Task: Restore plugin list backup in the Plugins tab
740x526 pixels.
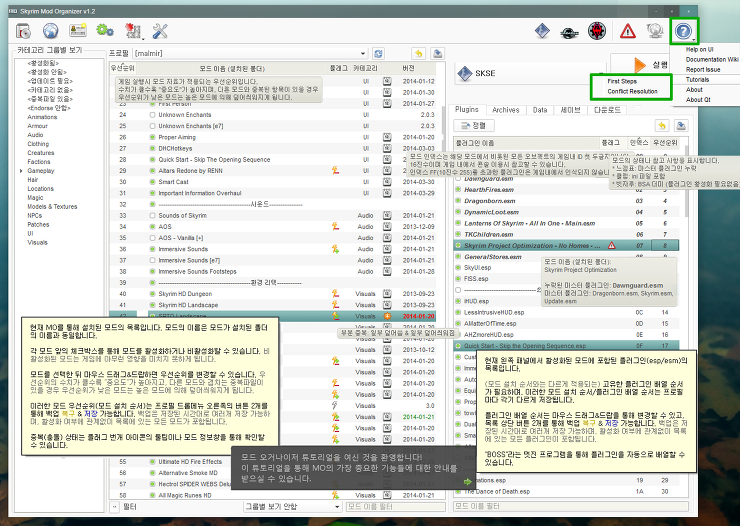Action: pyautogui.click(x=662, y=125)
